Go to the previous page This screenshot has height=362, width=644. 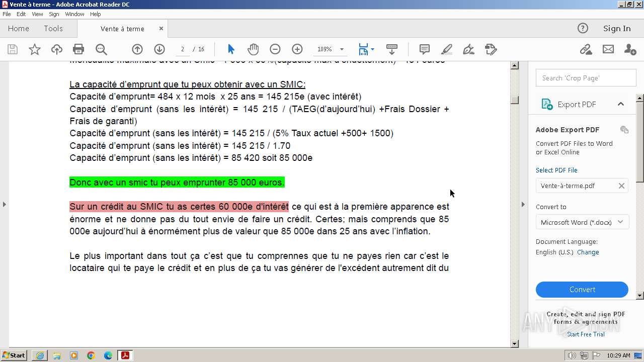(x=137, y=49)
